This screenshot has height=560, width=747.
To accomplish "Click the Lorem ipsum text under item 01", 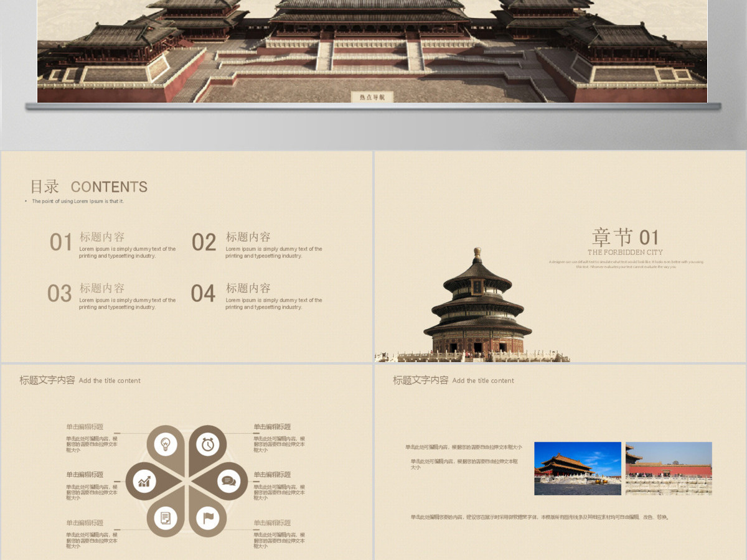I will (127, 252).
